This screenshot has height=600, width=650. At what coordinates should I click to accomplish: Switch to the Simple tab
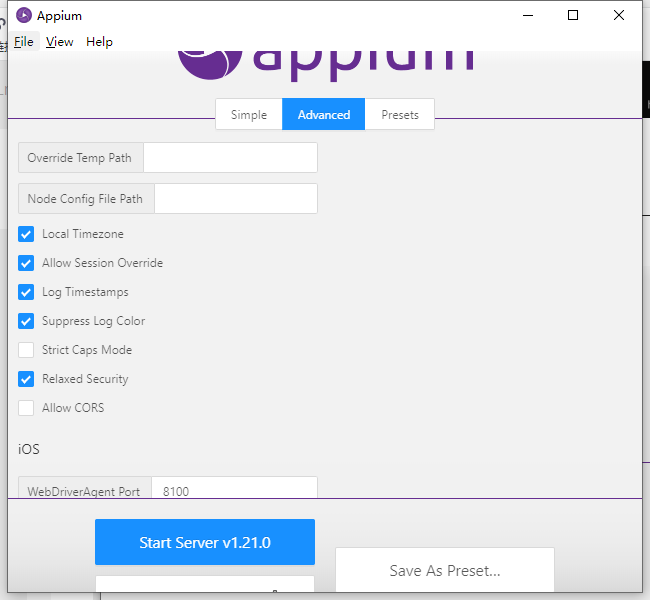pyautogui.click(x=249, y=114)
